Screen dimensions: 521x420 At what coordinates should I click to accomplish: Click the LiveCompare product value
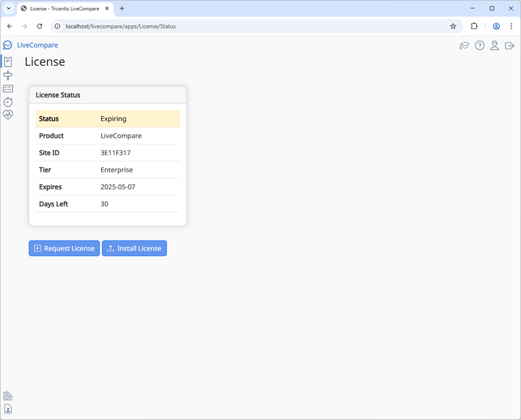(121, 136)
